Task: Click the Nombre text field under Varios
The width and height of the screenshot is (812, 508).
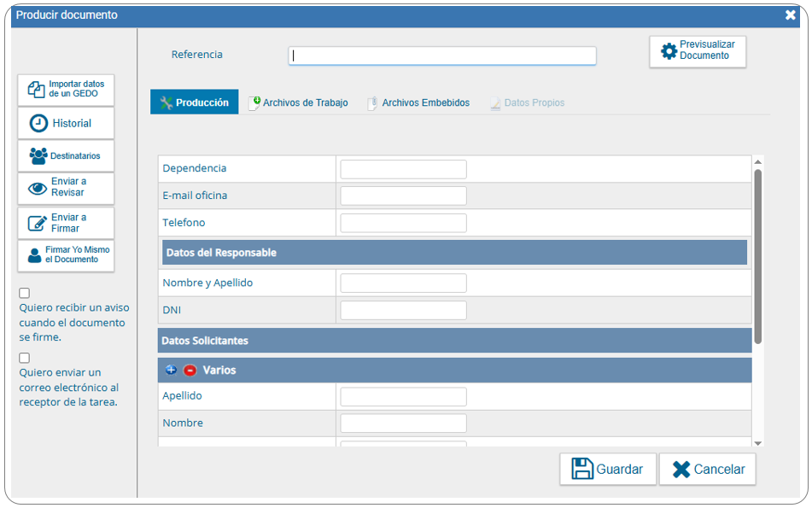Action: coord(403,423)
